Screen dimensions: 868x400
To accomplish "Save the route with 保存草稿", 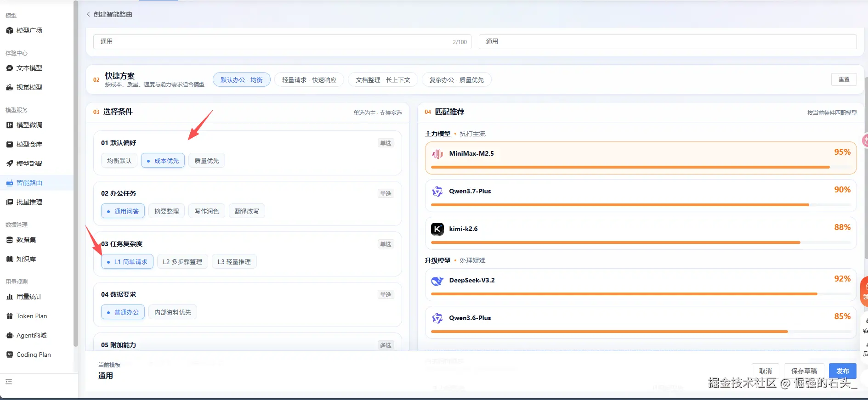I will (804, 371).
